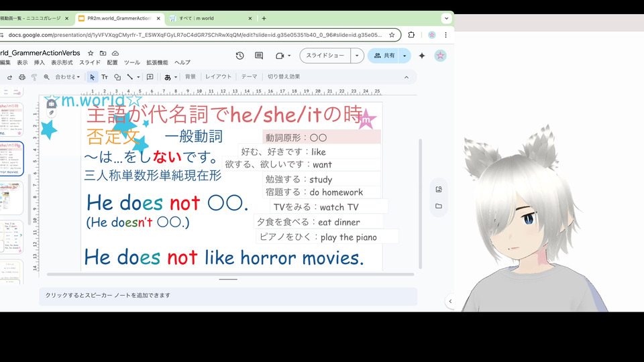Click the 切り替え効果 transition button

coord(284,76)
